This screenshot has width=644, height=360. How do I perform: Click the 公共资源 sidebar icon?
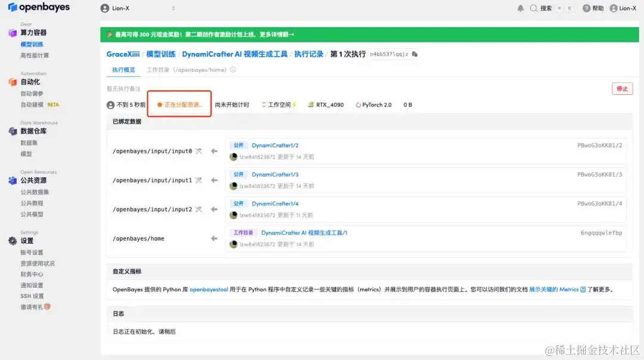pos(13,181)
